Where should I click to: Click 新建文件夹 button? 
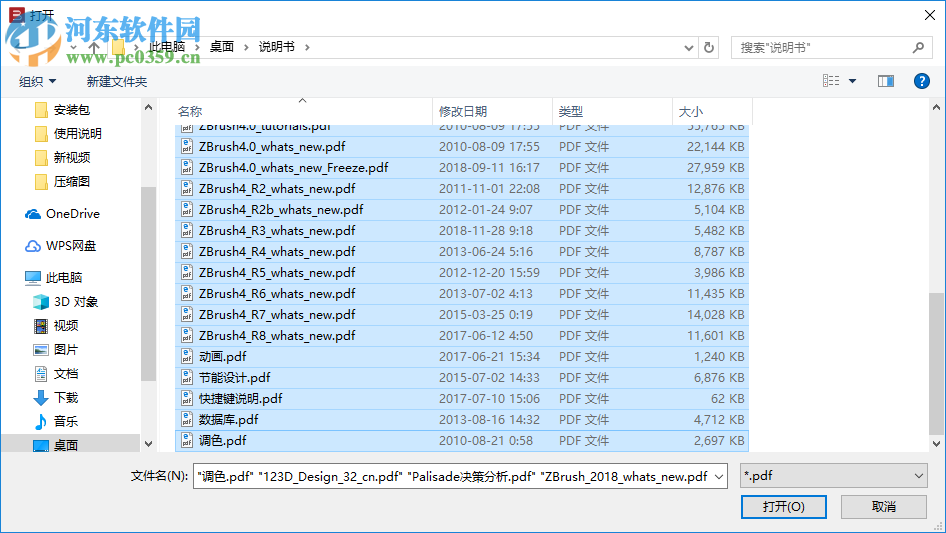pos(116,81)
